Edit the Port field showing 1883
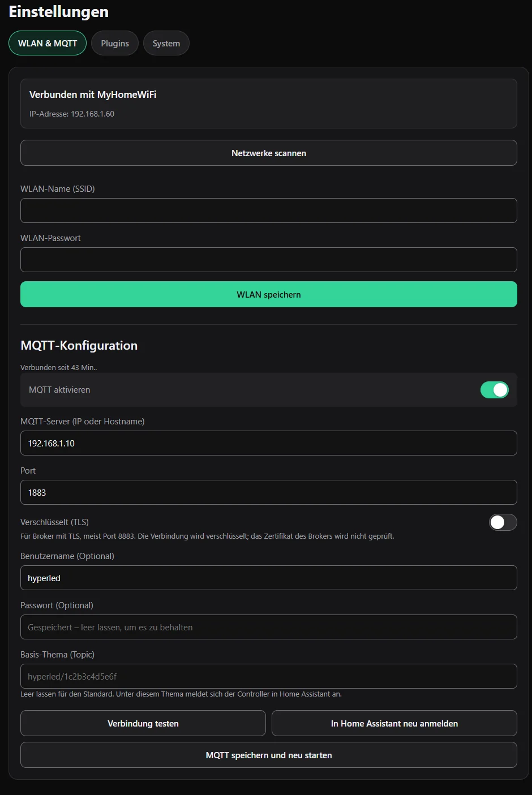Image resolution: width=532 pixels, height=795 pixels. (269, 492)
